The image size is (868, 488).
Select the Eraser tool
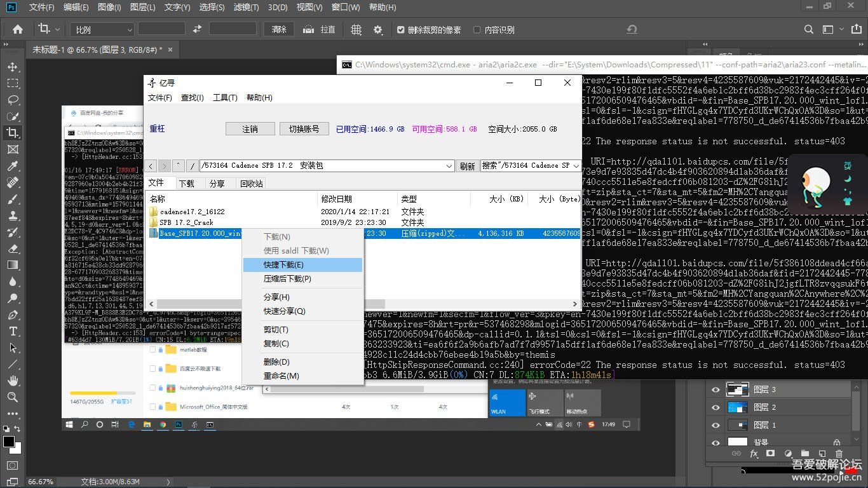coord(13,248)
